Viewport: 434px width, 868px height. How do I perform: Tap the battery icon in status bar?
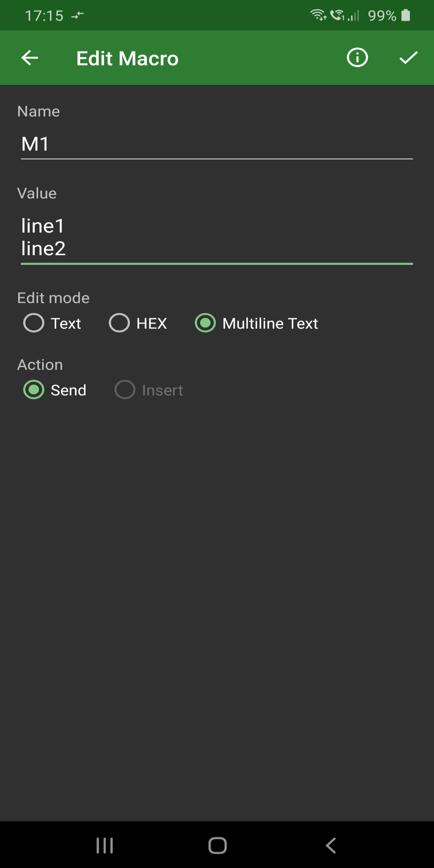coord(406,15)
